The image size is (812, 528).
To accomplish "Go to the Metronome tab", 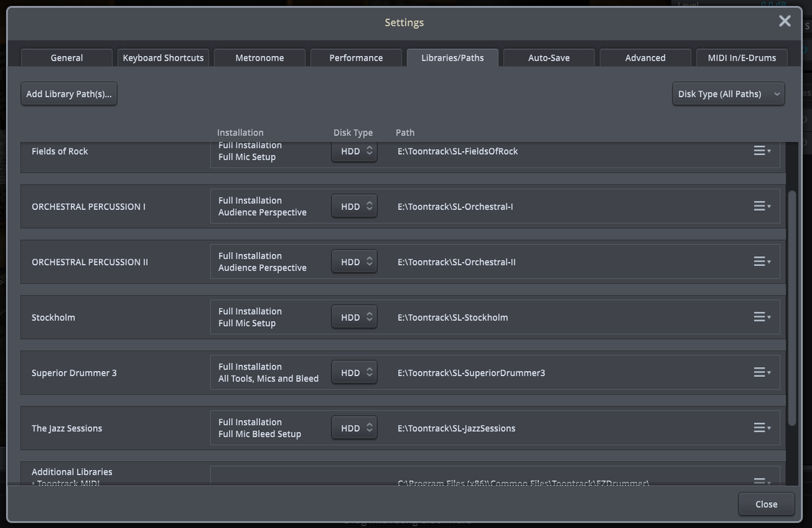I will pos(260,57).
